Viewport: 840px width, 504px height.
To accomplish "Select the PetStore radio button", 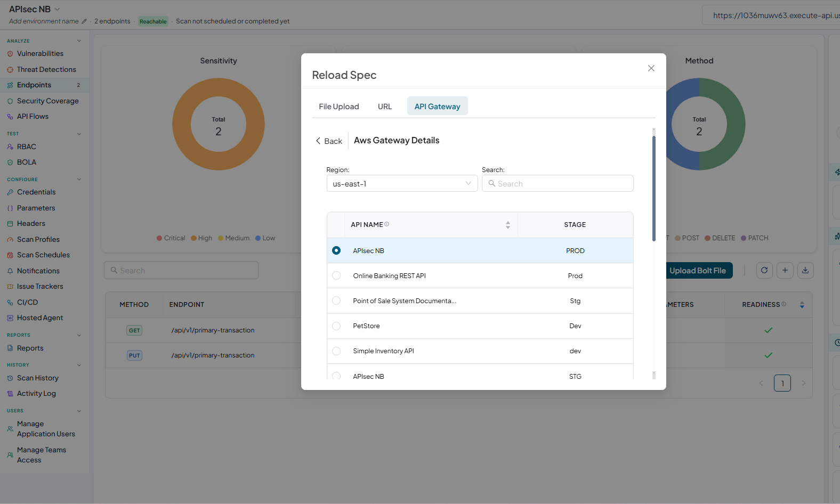I will 336,326.
